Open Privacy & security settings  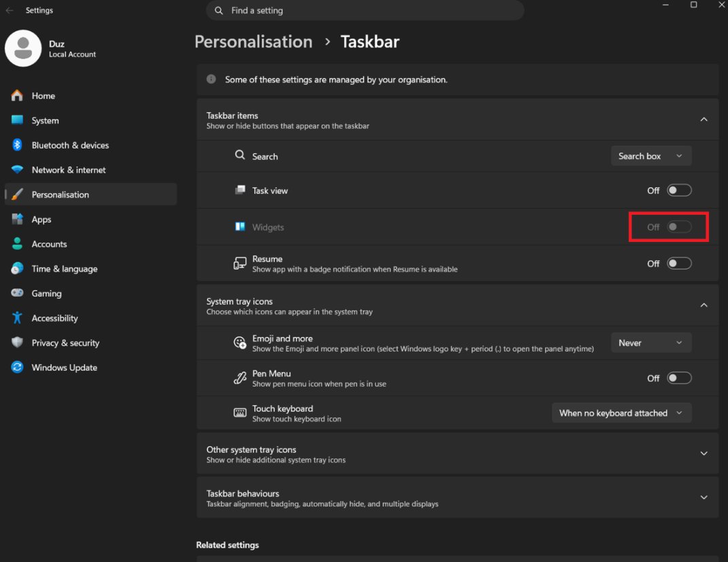tap(90, 343)
